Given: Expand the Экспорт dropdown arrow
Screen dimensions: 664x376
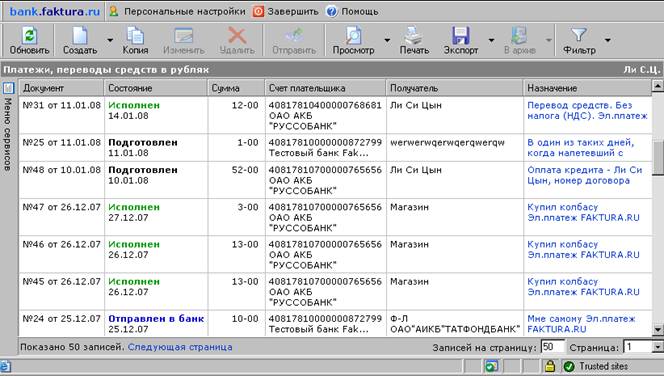Looking at the screenshot, I should coord(491,40).
